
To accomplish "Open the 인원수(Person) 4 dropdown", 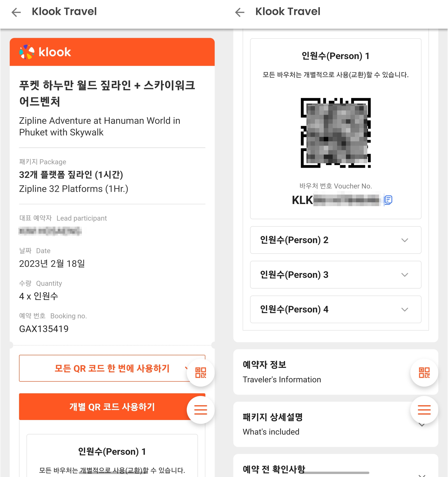I will pos(405,310).
